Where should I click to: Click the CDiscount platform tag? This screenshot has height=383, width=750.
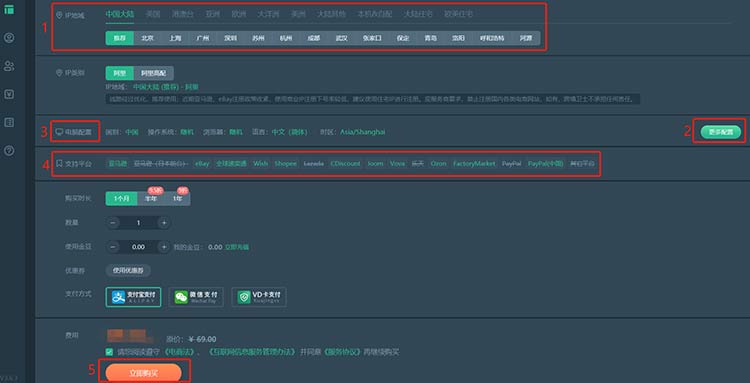click(345, 164)
